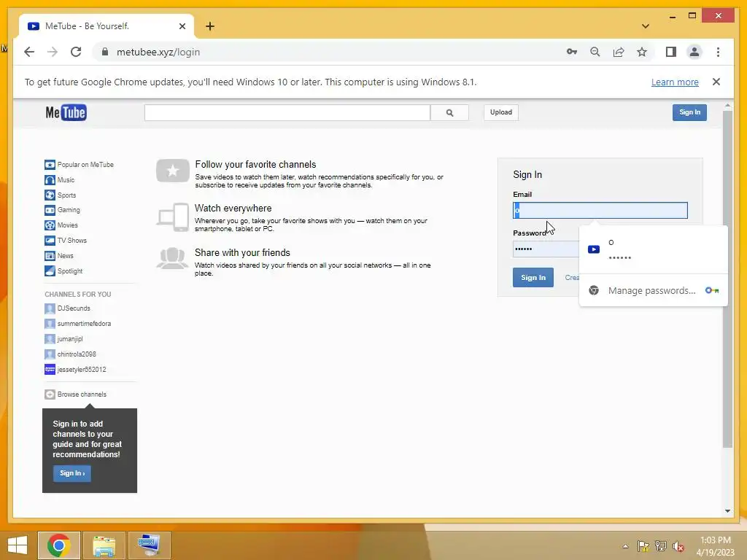The width and height of the screenshot is (747, 560).
Task: Submit the Sign In form button
Action: pyautogui.click(x=533, y=278)
